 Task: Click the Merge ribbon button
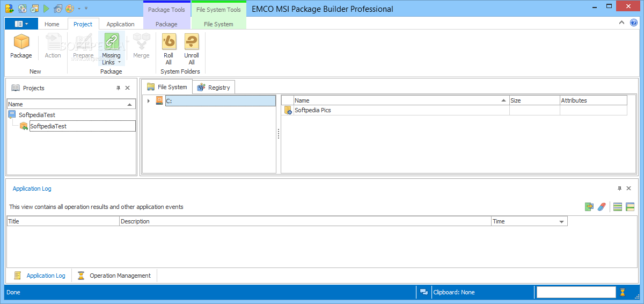(141, 46)
